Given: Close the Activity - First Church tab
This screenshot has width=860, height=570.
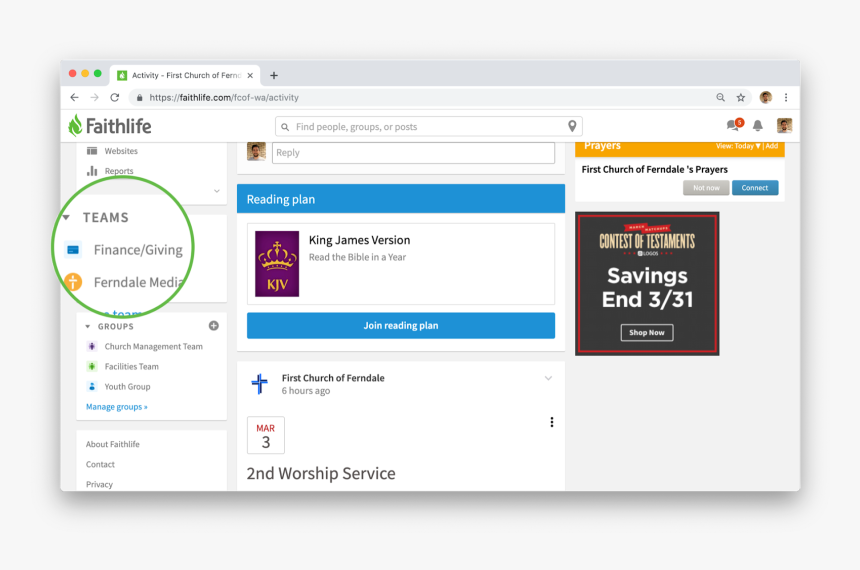Looking at the screenshot, I should (250, 75).
